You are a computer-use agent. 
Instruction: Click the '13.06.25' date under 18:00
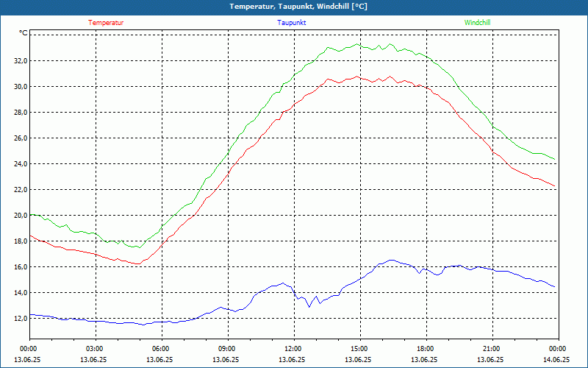[425, 359]
